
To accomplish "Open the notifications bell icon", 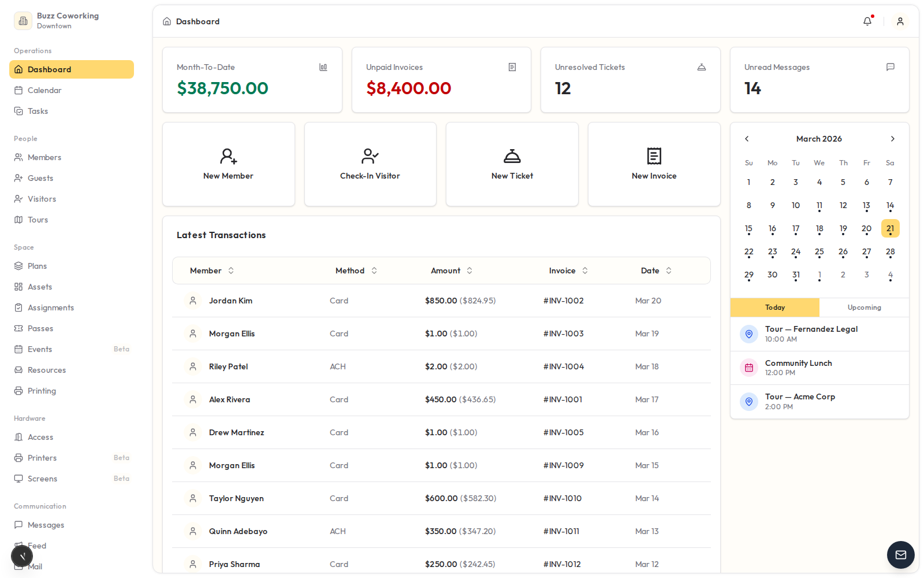I will [x=867, y=21].
